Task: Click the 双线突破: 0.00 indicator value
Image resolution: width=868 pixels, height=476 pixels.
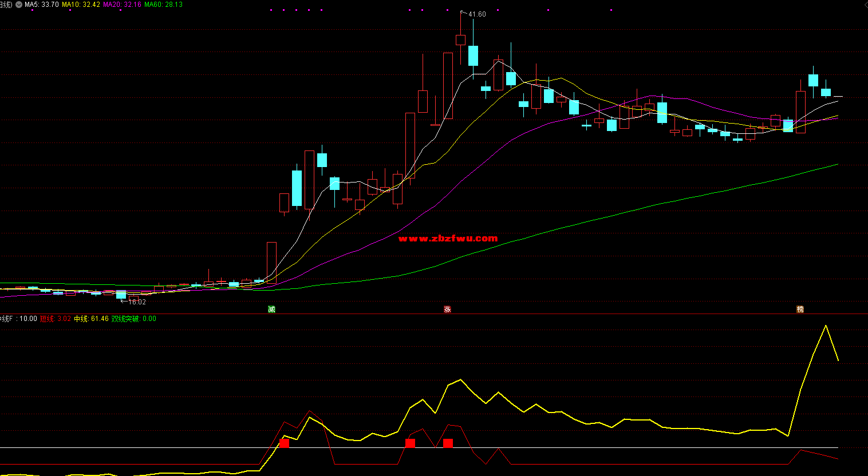Action: (133, 319)
